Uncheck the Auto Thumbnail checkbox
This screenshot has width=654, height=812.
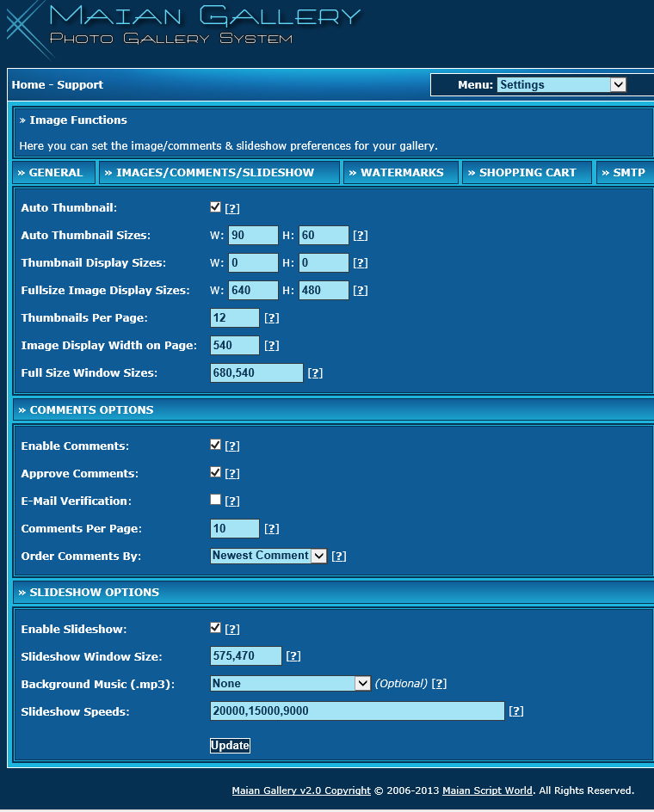[x=215, y=207]
